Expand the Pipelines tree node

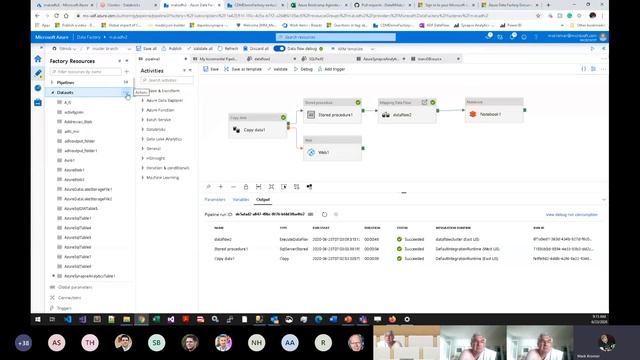pyautogui.click(x=52, y=82)
